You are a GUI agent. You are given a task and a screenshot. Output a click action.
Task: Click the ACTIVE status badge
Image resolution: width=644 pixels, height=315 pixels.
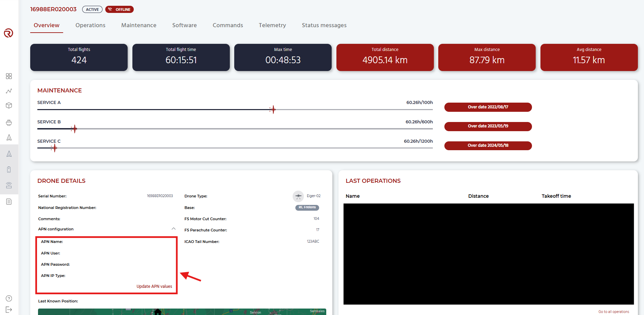[x=92, y=10]
